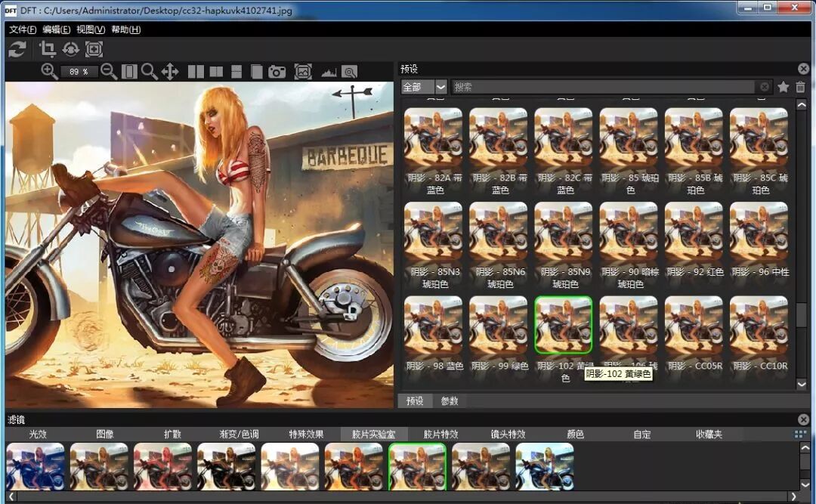Apply preset 阴影 - 96 中性

(x=759, y=231)
